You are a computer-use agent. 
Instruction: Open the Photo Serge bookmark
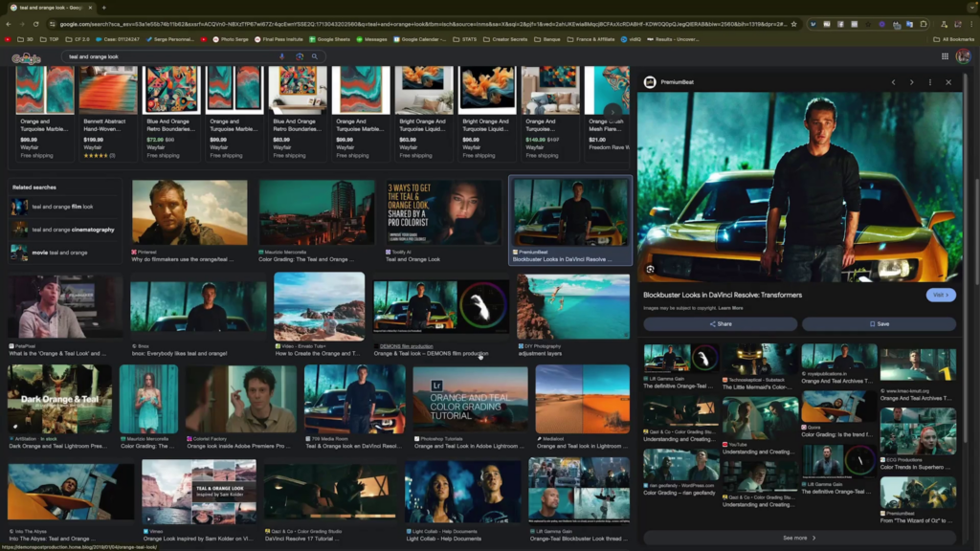pos(231,39)
